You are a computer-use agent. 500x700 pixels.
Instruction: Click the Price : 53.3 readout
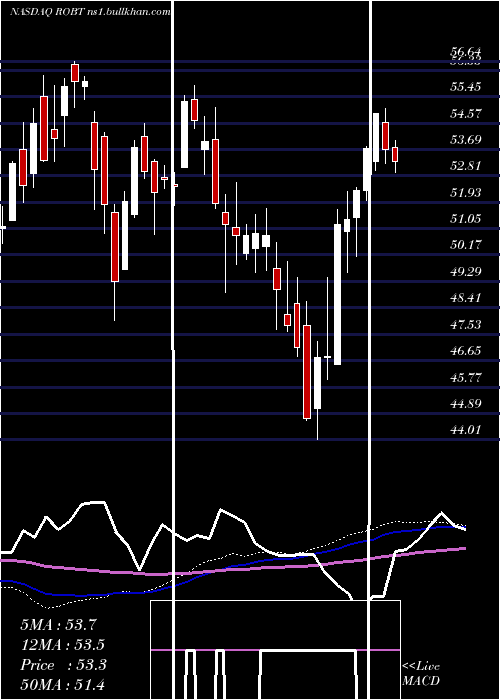pos(63,665)
